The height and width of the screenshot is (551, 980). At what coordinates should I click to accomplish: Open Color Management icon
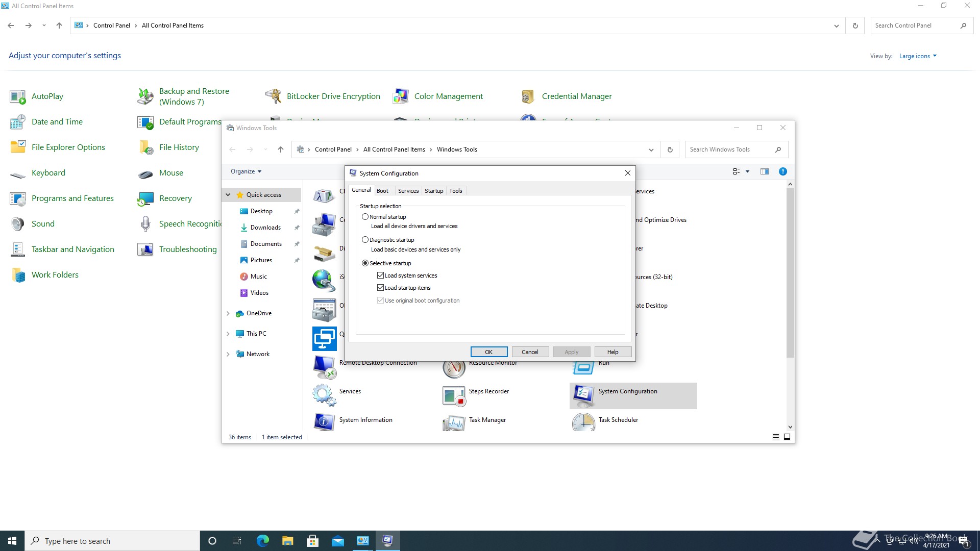(401, 96)
